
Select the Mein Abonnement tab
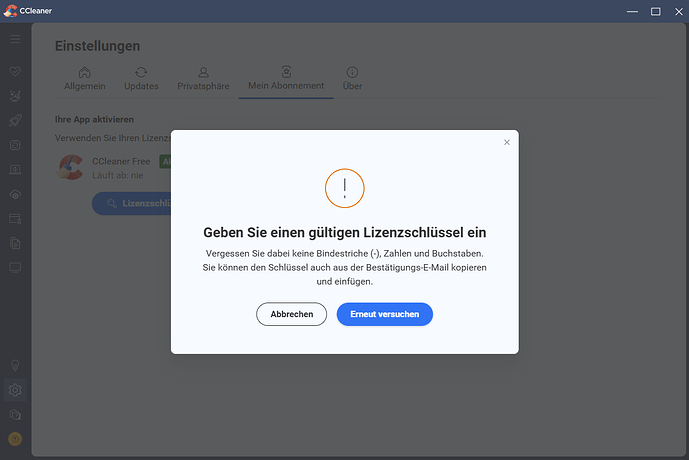pyautogui.click(x=286, y=79)
